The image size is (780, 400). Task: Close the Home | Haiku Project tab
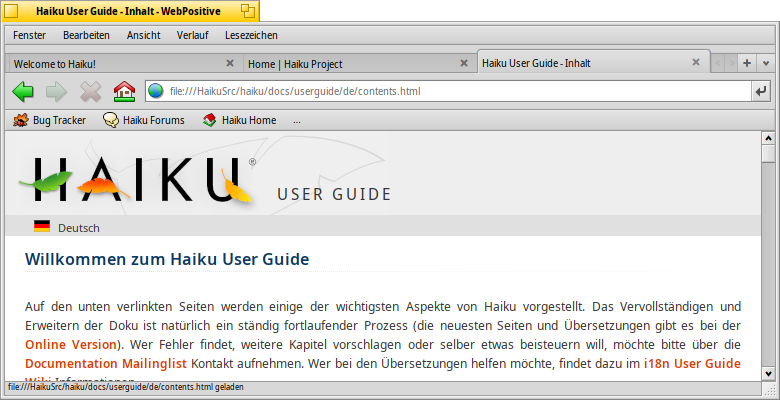(x=463, y=63)
